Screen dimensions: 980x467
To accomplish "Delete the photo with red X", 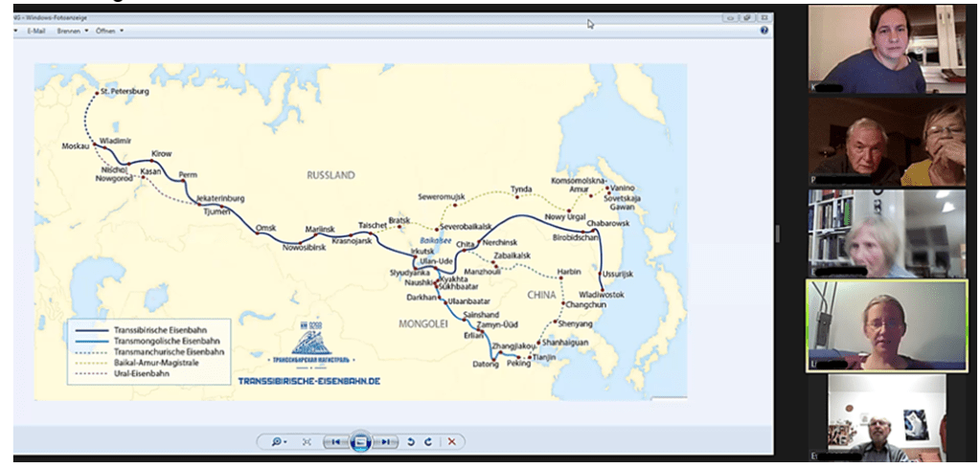I will tap(451, 441).
